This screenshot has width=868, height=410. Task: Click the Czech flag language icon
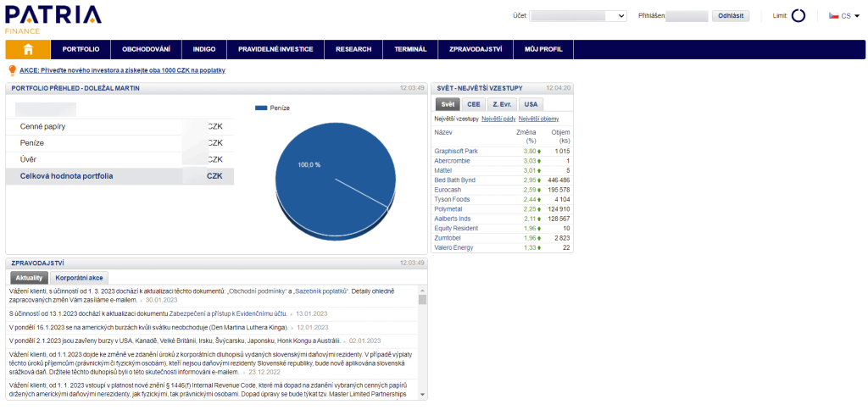tap(833, 16)
